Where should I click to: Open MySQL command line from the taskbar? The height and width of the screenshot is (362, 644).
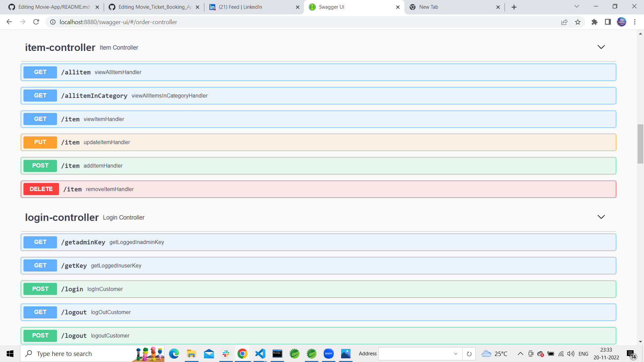point(277,354)
